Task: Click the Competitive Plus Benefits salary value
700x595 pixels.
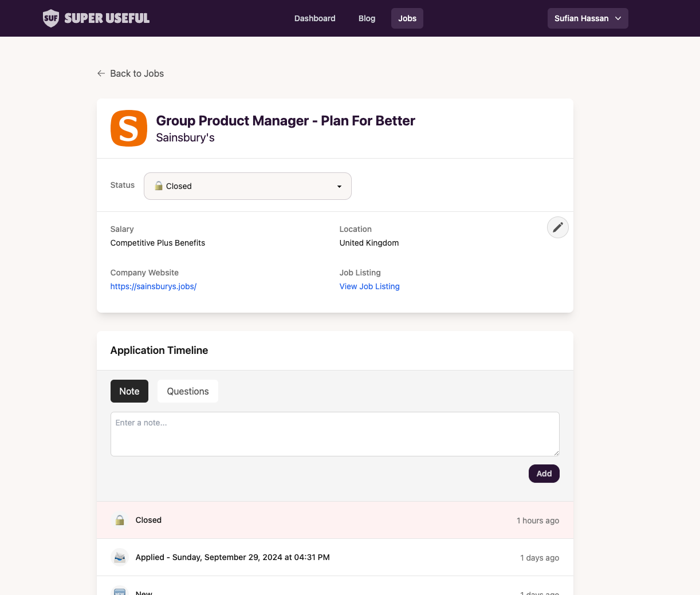Action: coord(158,243)
